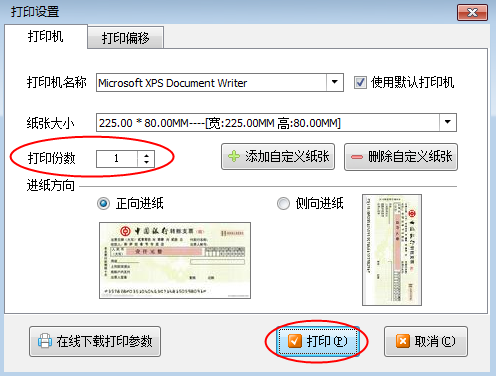This screenshot has width=496, height=376.
Task: Increase print copies with up arrow
Action: coord(146,155)
